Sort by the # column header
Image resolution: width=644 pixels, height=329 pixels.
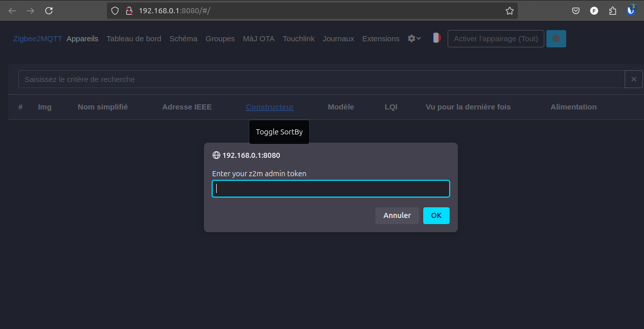[x=20, y=107]
